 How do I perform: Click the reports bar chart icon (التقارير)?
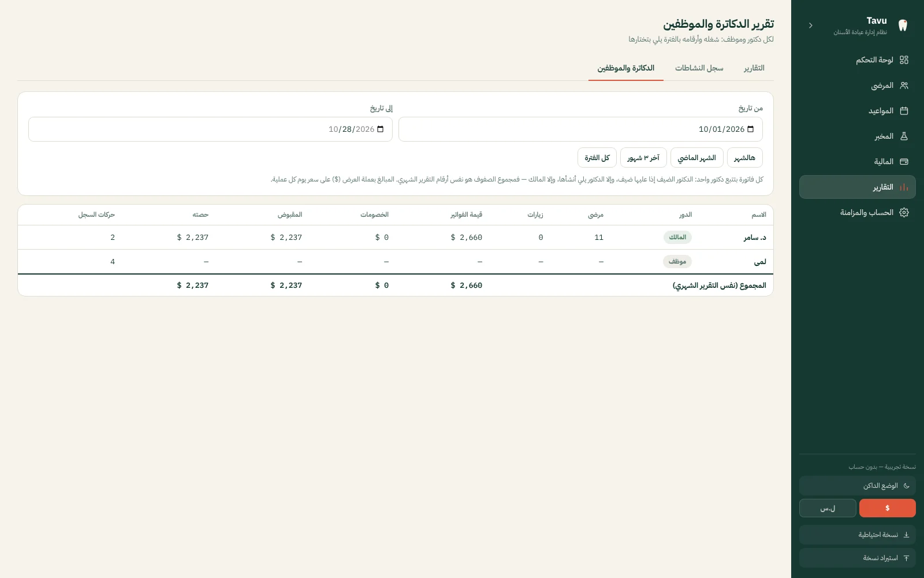pyautogui.click(x=904, y=187)
